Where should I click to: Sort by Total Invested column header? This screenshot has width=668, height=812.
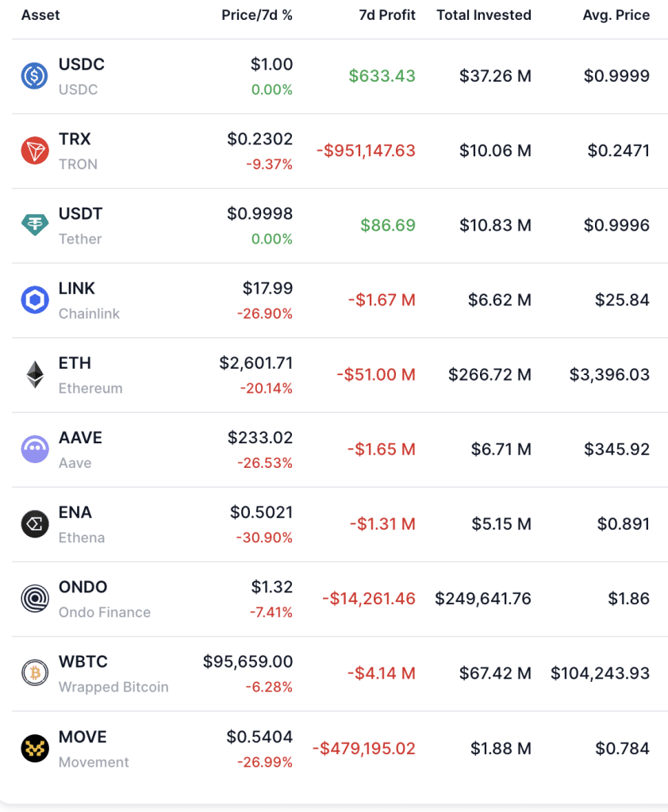(484, 15)
